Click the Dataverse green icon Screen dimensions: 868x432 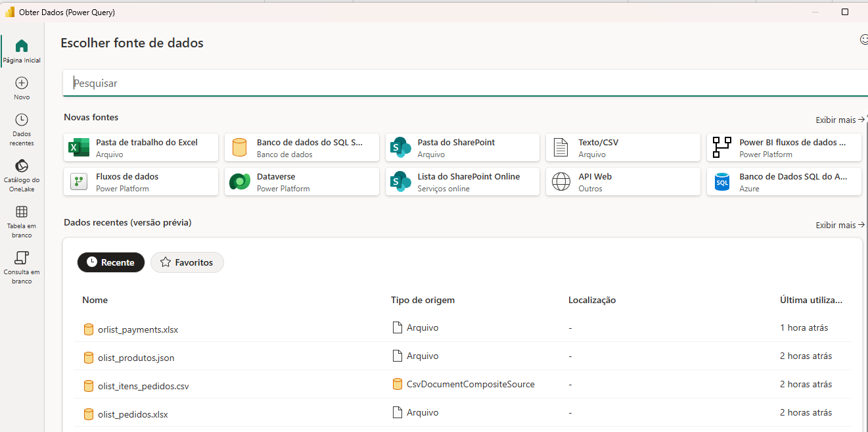coord(240,182)
